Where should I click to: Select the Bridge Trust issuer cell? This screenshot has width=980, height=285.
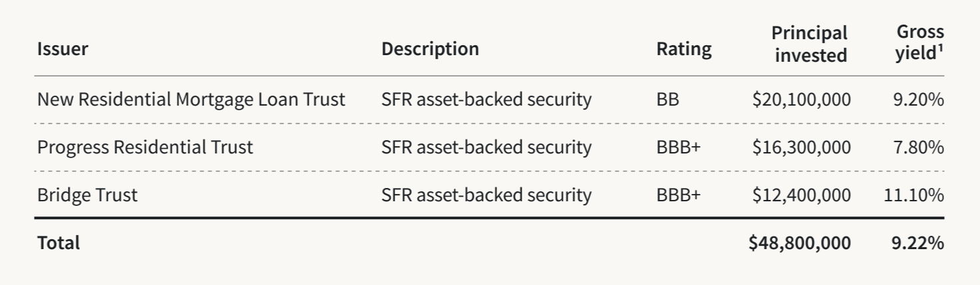[x=87, y=195]
